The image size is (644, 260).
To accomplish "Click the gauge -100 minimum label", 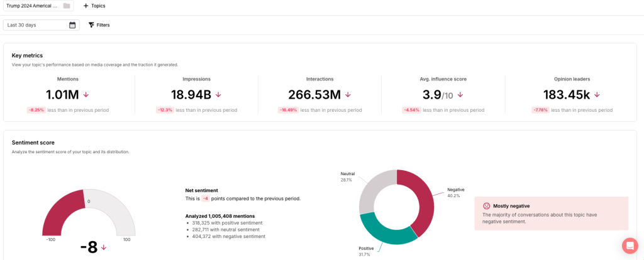I will click(51, 239).
